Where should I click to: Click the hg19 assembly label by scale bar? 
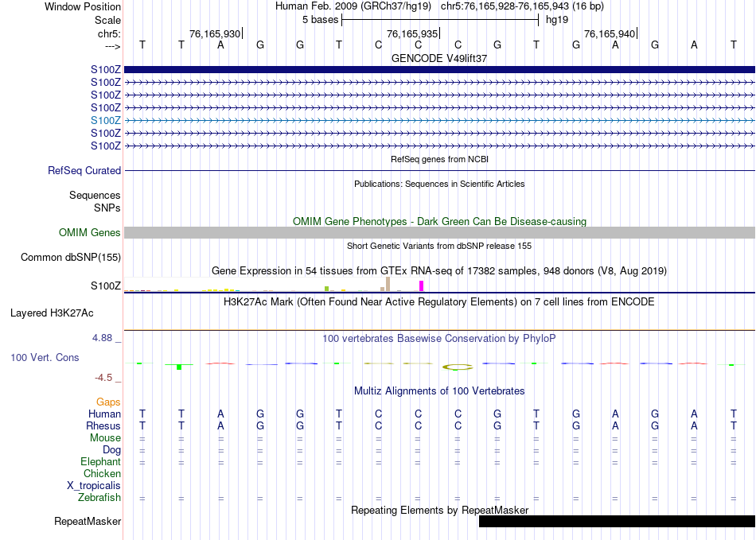click(557, 20)
